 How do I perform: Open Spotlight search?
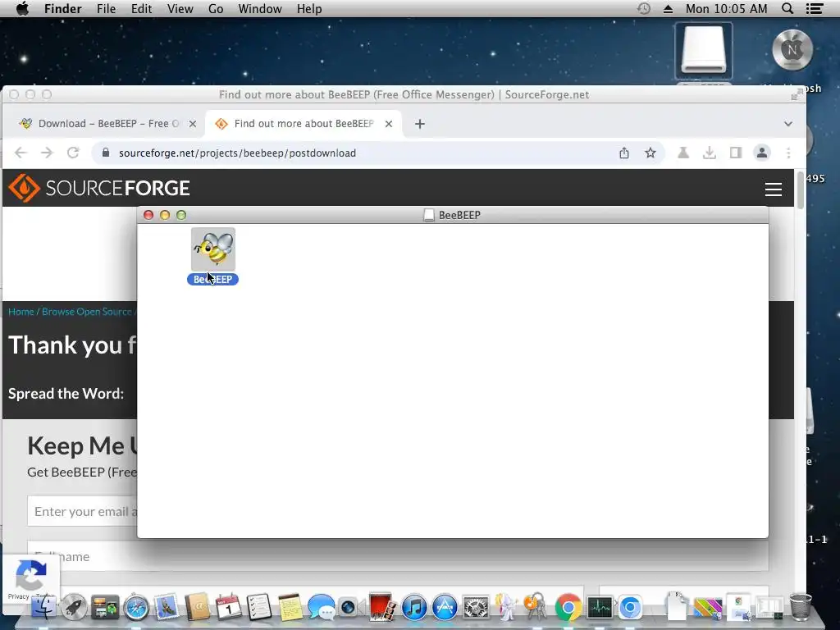tap(787, 8)
